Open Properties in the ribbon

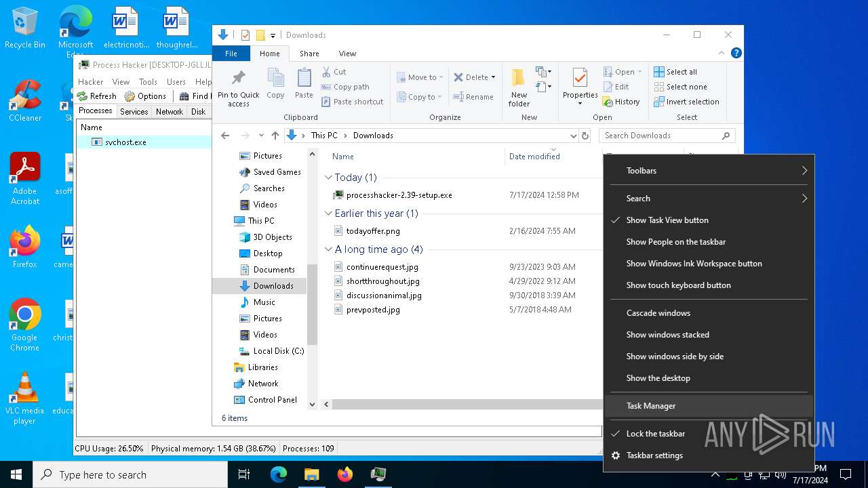click(x=580, y=87)
